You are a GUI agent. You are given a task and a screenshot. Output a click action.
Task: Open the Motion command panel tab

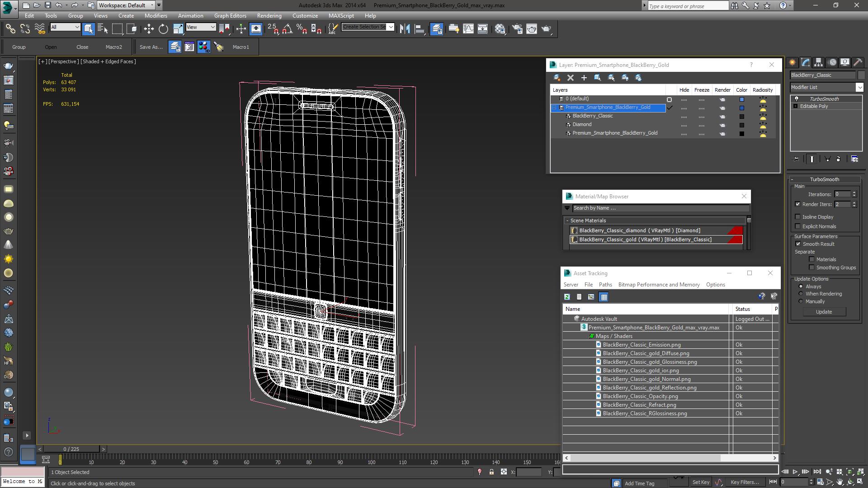[x=832, y=62]
